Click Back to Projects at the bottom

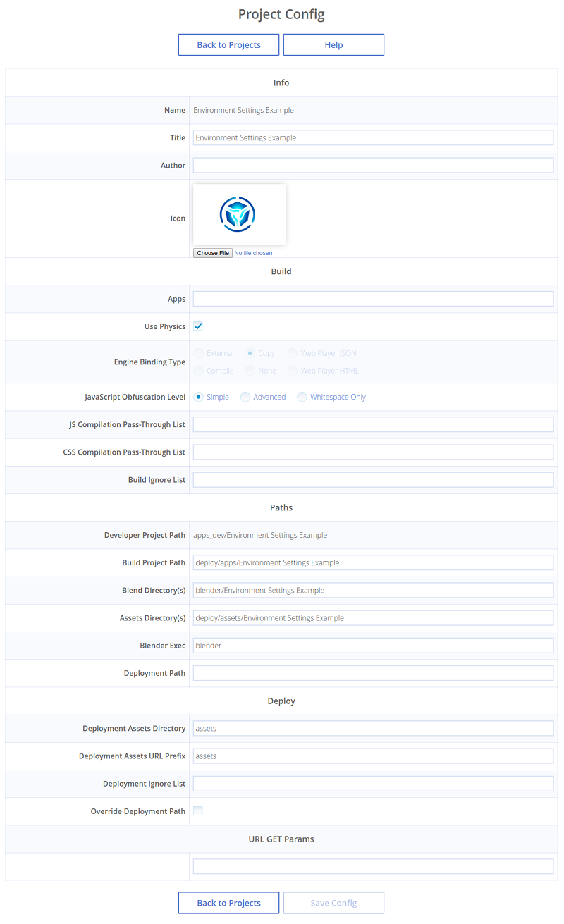pos(228,903)
